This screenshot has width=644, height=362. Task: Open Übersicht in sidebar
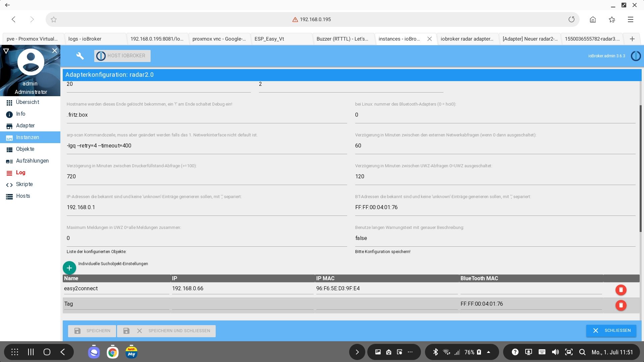click(x=30, y=102)
